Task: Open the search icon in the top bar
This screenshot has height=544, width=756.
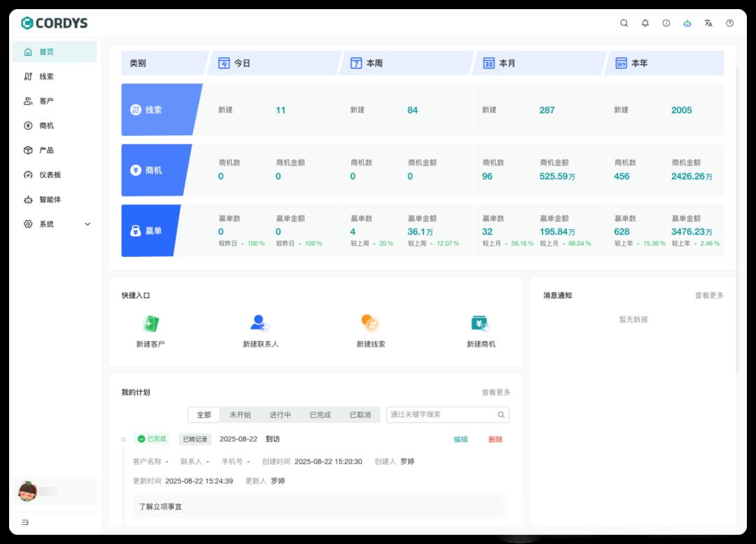Action: [624, 23]
